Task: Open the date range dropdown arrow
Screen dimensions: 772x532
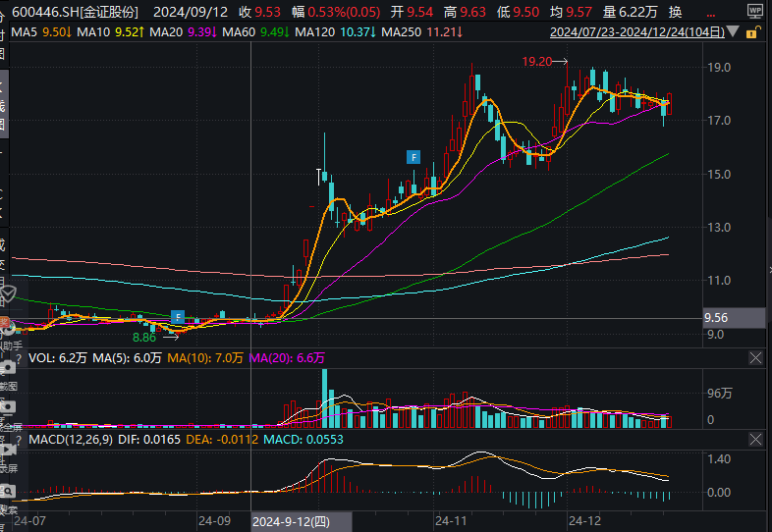Action: pyautogui.click(x=733, y=32)
